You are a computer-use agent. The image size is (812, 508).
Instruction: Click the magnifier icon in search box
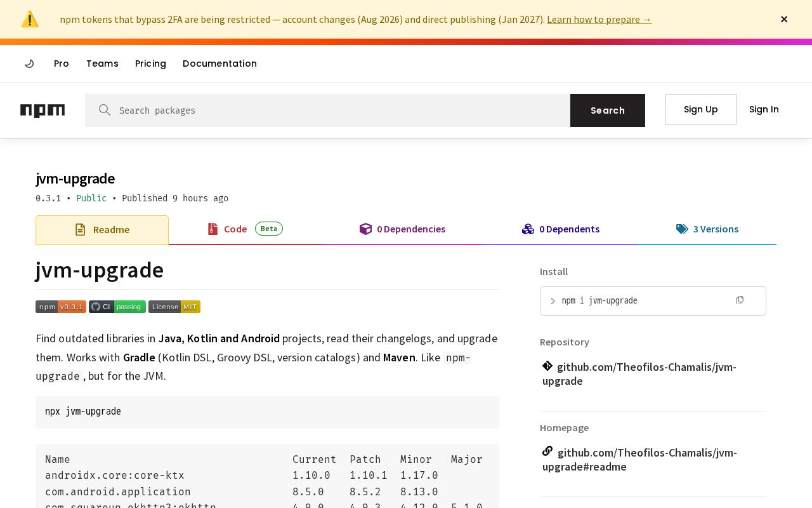pyautogui.click(x=105, y=110)
